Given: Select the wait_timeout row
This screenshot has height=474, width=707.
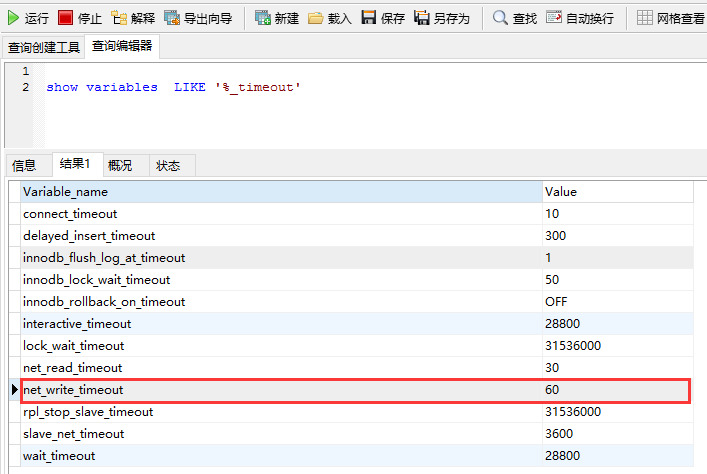Looking at the screenshot, I should pyautogui.click(x=60, y=456).
